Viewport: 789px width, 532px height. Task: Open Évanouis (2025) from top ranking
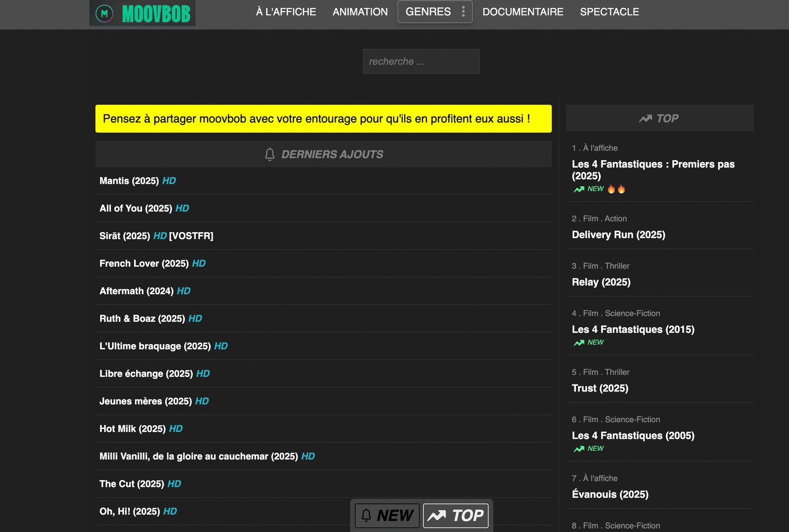[610, 495]
